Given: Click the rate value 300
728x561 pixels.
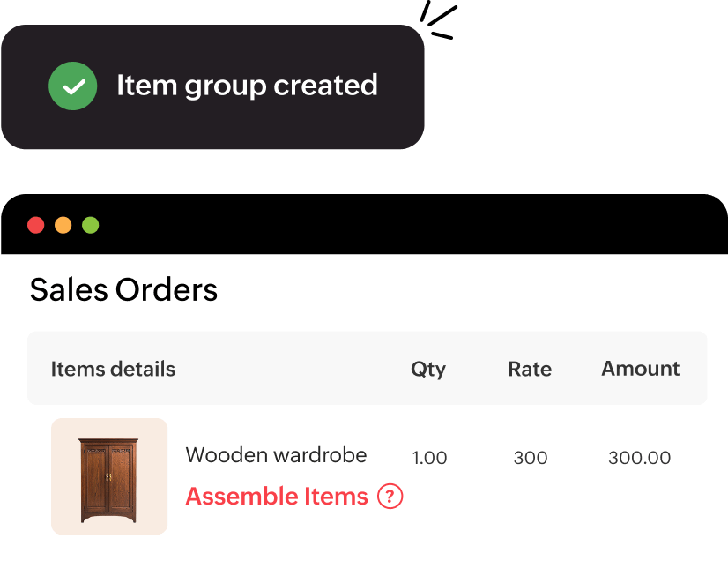Looking at the screenshot, I should coord(530,458).
